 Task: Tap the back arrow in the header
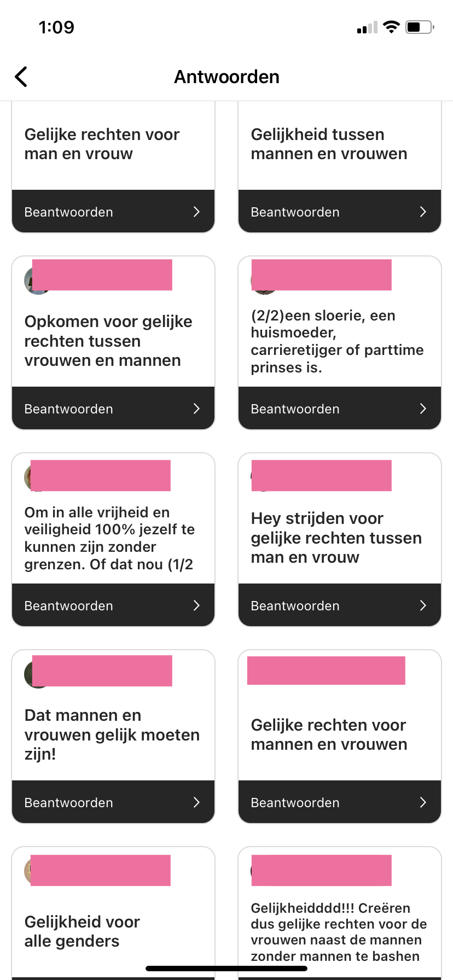21,77
